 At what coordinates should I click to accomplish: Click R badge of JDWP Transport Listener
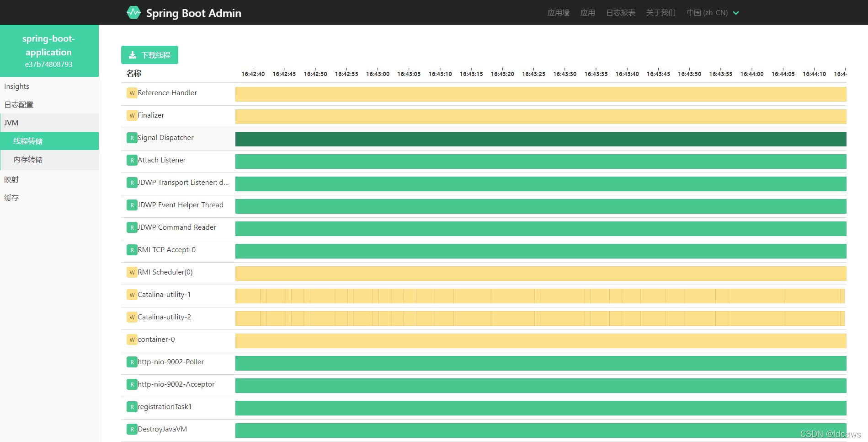(132, 183)
